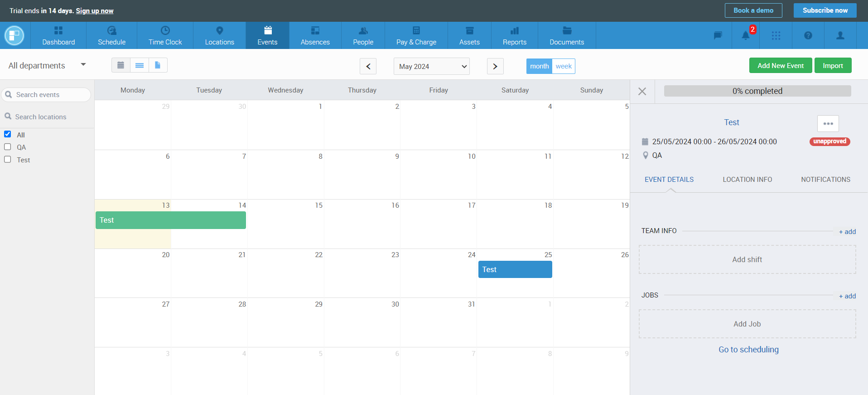
Task: Open Locations from the top navigation
Action: [x=219, y=35]
